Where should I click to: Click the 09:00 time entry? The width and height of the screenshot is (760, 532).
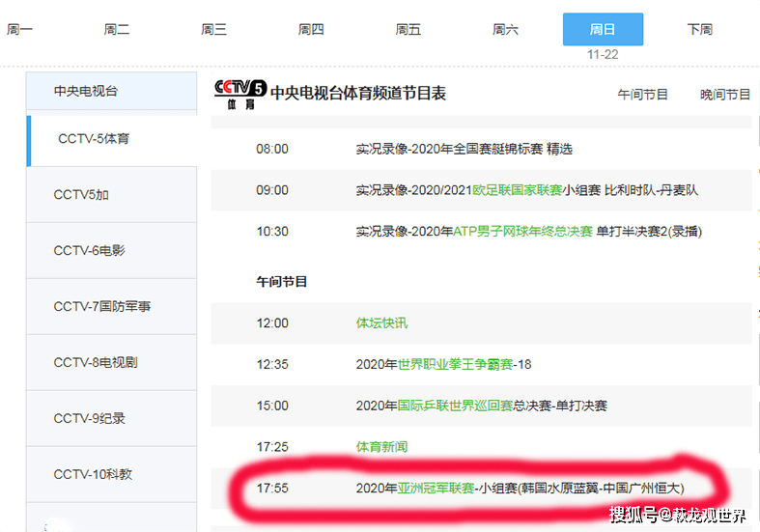(272, 190)
